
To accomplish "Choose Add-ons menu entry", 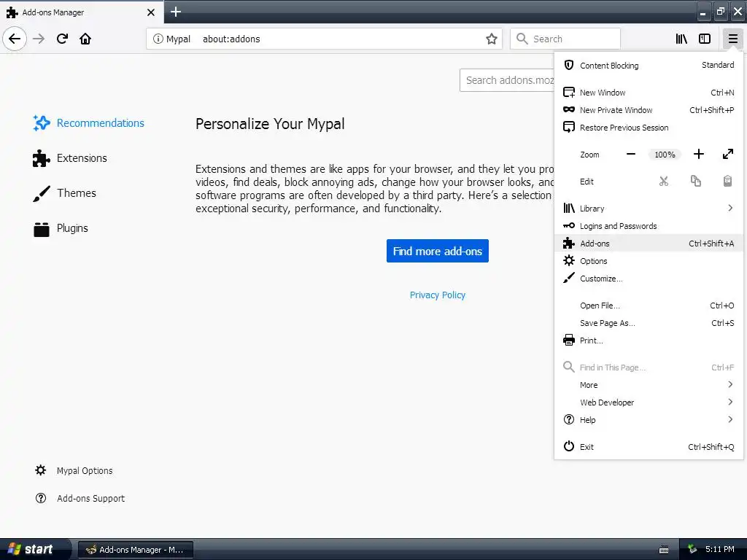I will 649,244.
